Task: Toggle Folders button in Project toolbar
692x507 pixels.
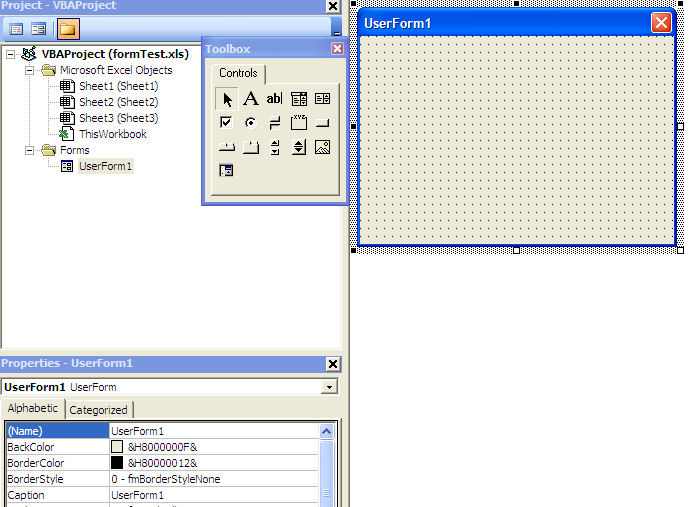Action: coord(68,29)
